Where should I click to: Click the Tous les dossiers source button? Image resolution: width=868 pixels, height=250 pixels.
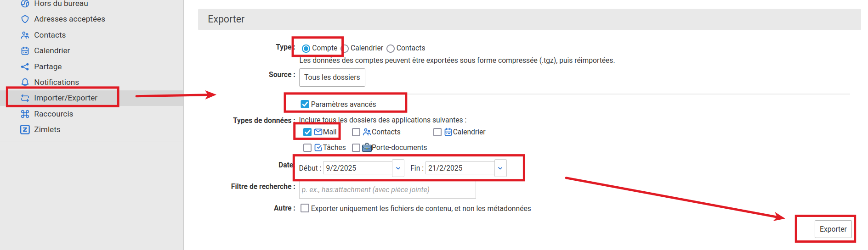pos(332,78)
